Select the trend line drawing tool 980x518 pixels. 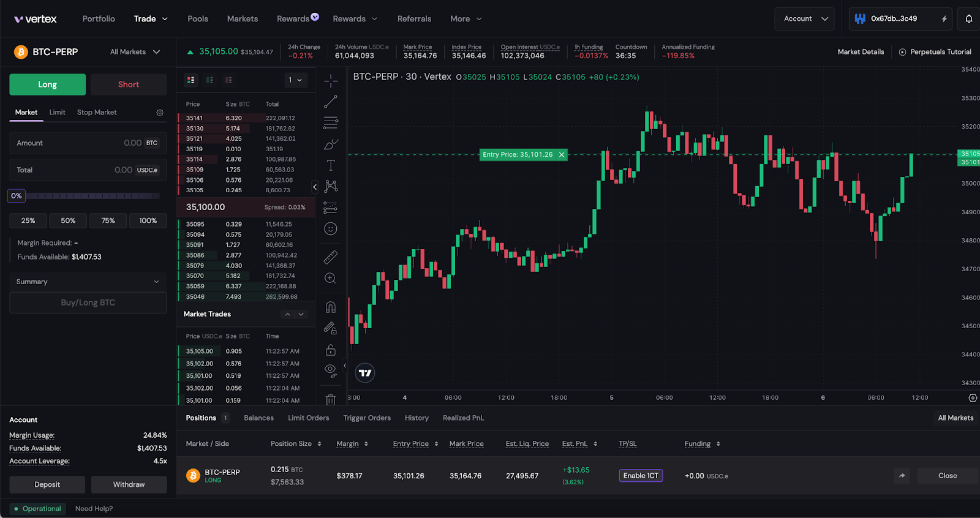pos(330,102)
